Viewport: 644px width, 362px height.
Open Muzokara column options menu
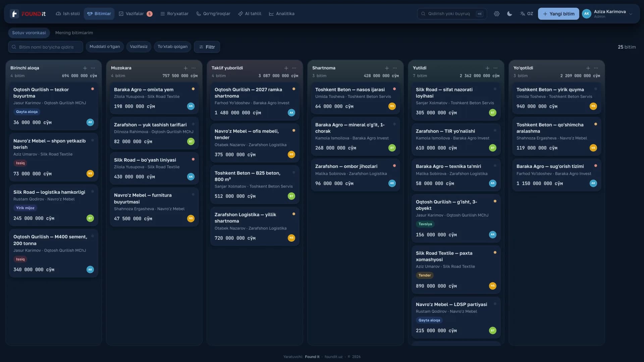click(194, 68)
